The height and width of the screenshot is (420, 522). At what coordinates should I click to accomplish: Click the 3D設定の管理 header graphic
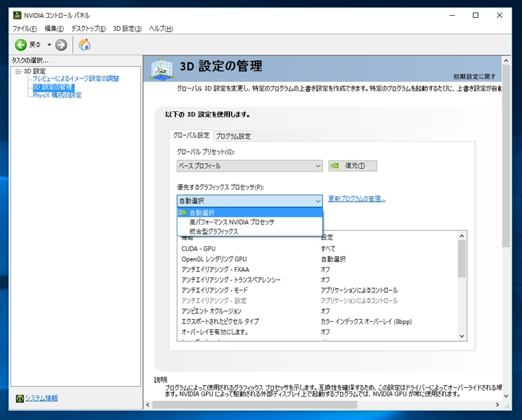[162, 69]
